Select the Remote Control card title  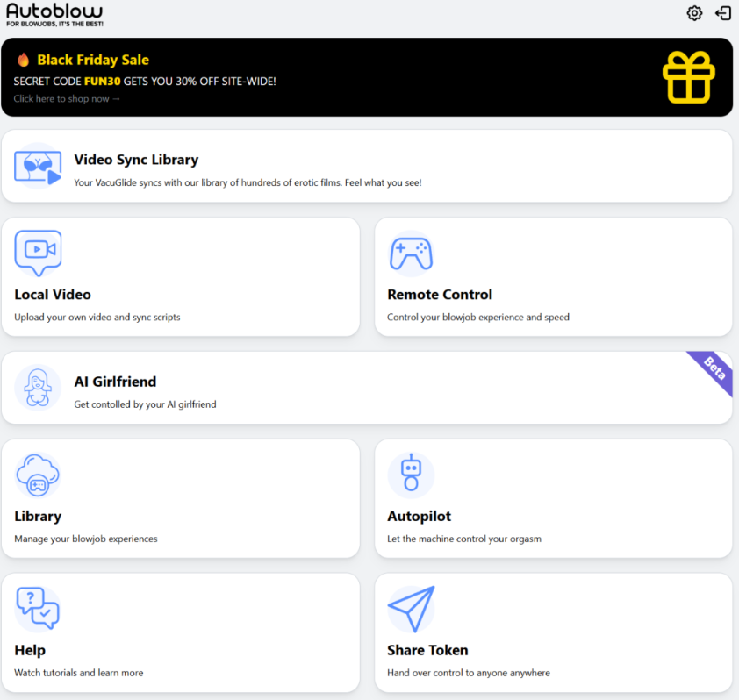tap(440, 295)
